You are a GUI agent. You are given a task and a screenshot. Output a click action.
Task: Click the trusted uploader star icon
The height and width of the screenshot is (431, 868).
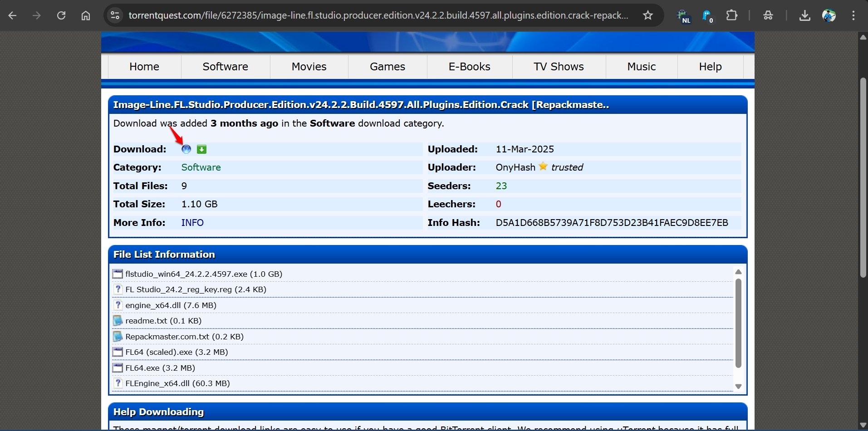click(x=543, y=167)
